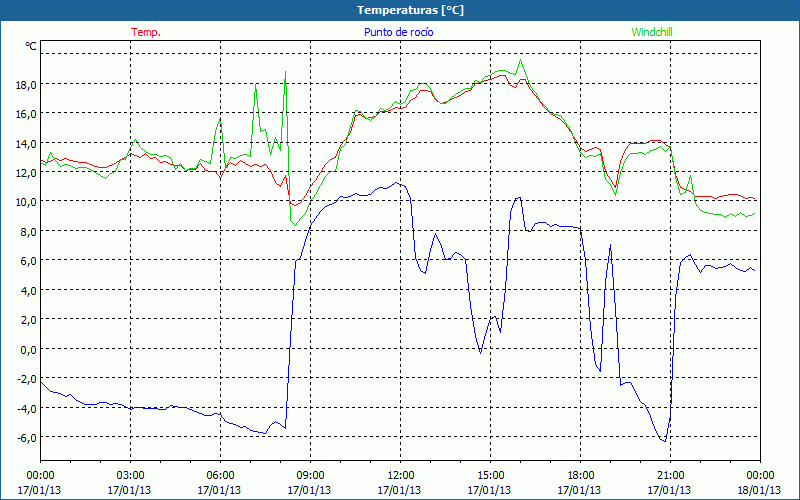Click the 17/01/13 date under 21:00
Viewport: 800px width, 500px height.
coord(669,490)
